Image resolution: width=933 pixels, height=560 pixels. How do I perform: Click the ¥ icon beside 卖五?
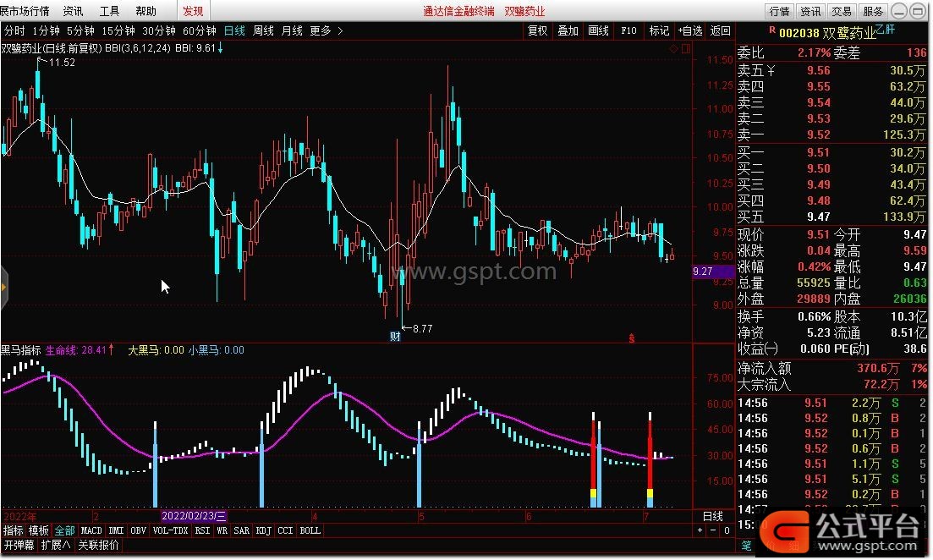[x=771, y=71]
